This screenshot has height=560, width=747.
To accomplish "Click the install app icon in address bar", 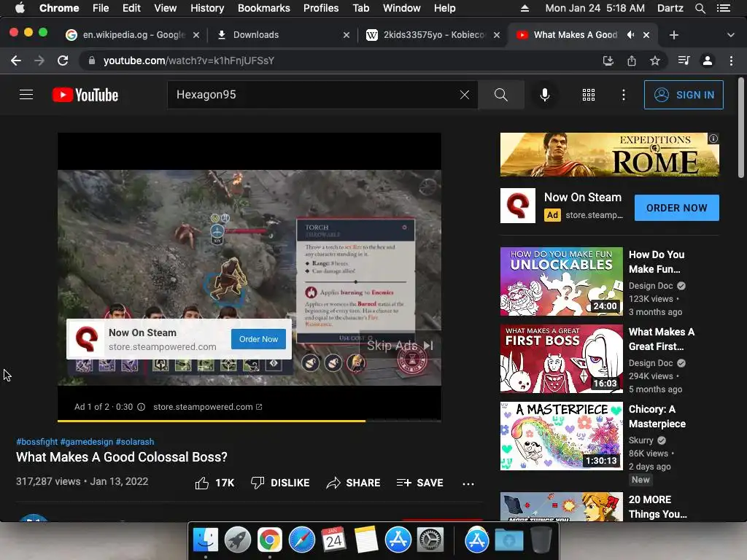I will [x=608, y=61].
